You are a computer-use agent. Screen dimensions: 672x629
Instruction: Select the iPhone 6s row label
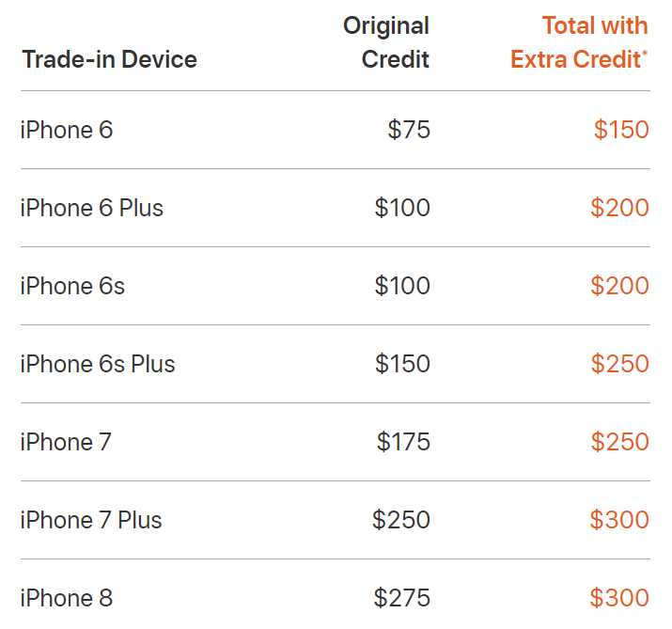click(72, 286)
